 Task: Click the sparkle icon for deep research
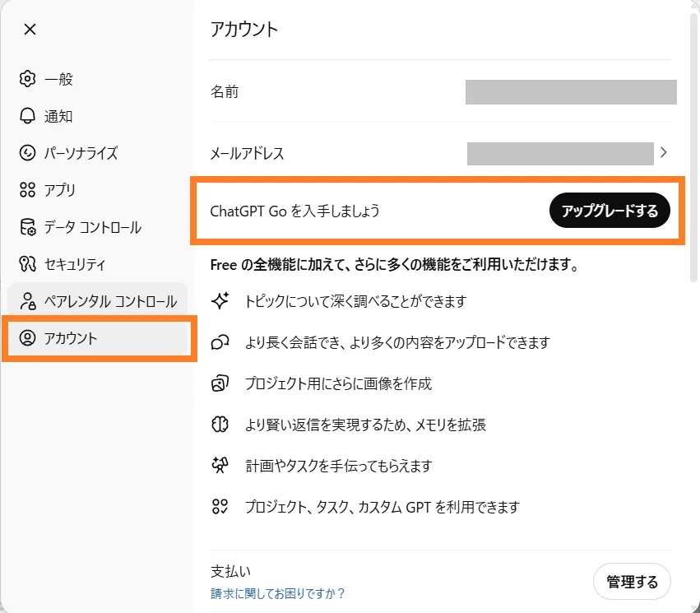(x=220, y=301)
